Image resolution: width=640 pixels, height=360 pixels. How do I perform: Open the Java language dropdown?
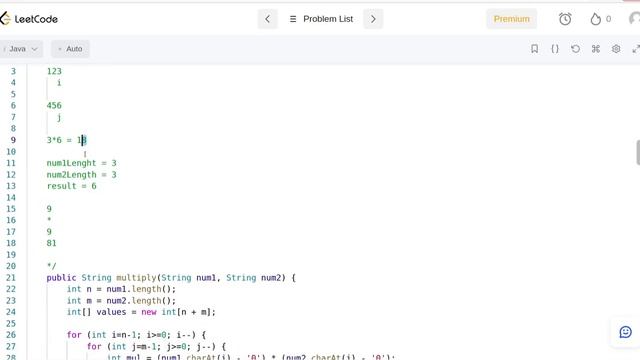tap(21, 49)
